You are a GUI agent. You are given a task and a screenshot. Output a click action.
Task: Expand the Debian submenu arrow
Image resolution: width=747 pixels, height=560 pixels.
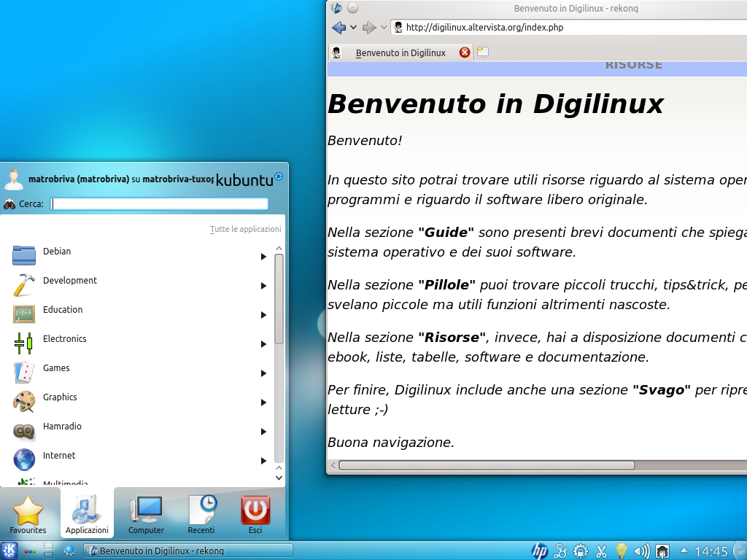click(x=263, y=257)
